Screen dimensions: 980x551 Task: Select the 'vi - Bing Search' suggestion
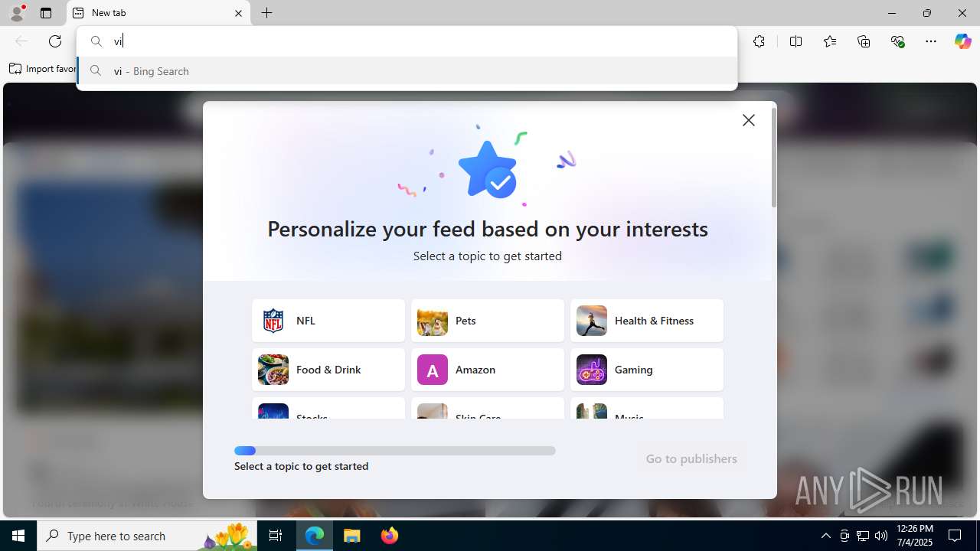point(407,71)
